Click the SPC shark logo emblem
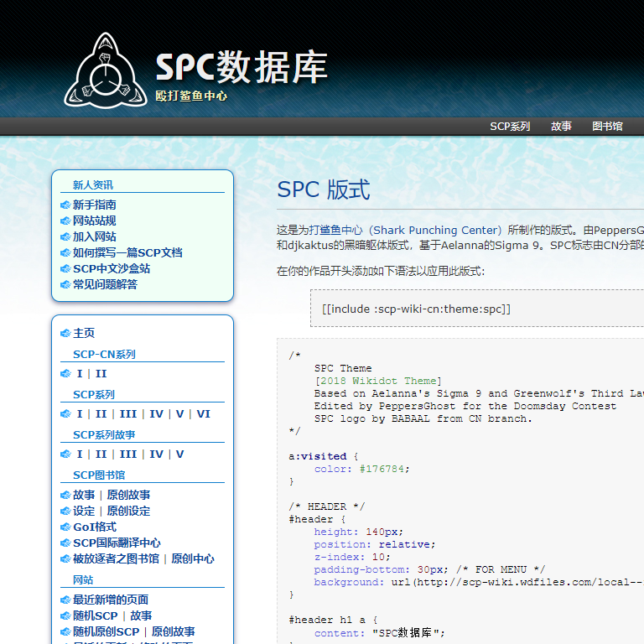This screenshot has width=644, height=644. click(106, 71)
